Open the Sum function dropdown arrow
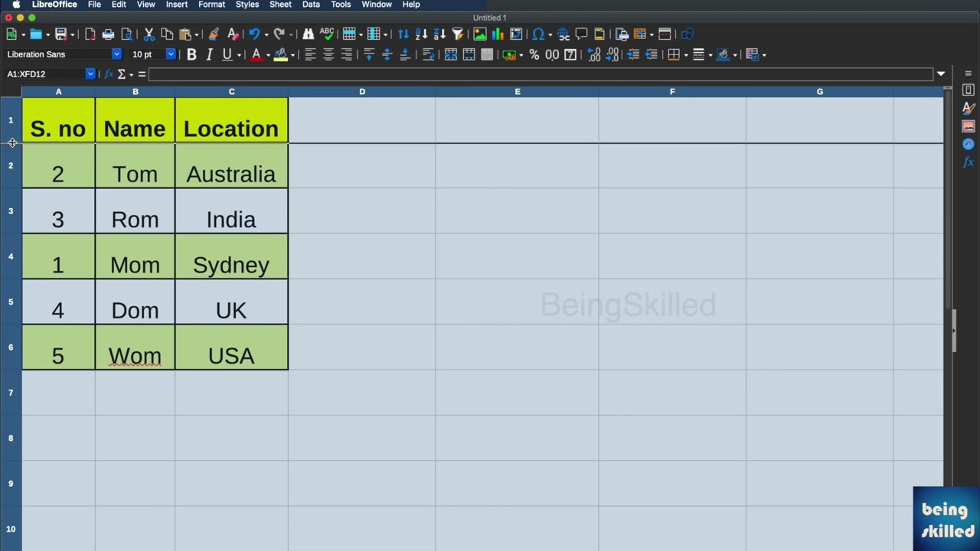980x551 pixels. pos(131,74)
